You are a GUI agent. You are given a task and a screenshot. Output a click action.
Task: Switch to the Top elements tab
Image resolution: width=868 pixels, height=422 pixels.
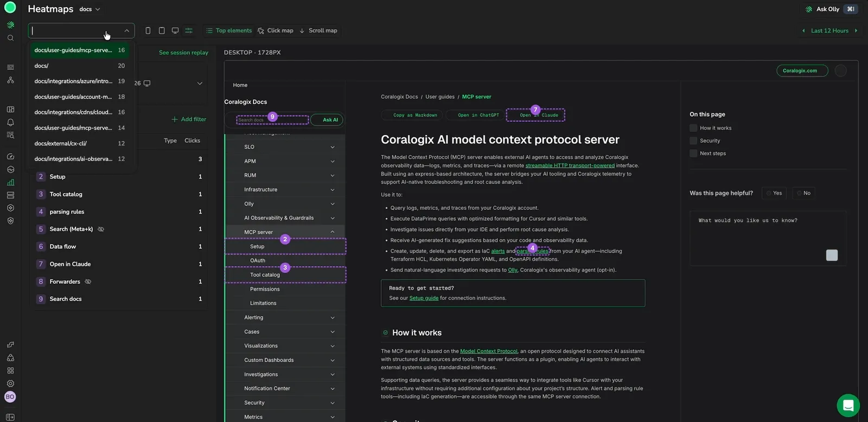[x=229, y=31]
